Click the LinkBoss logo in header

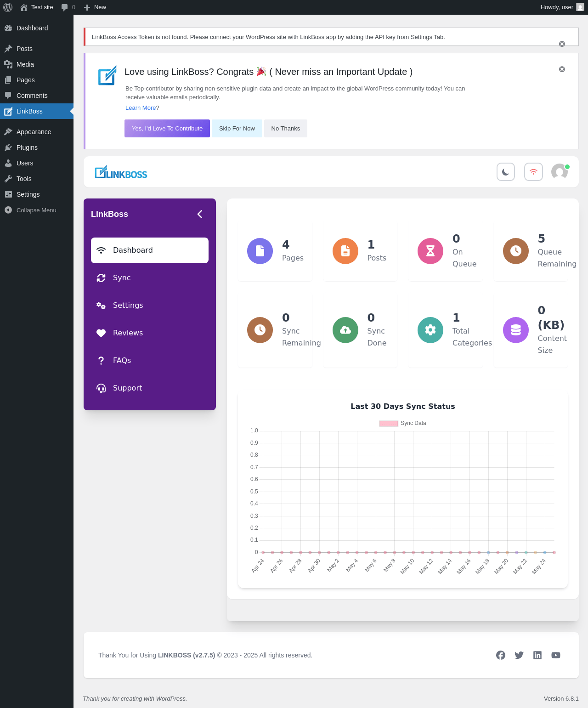click(121, 172)
